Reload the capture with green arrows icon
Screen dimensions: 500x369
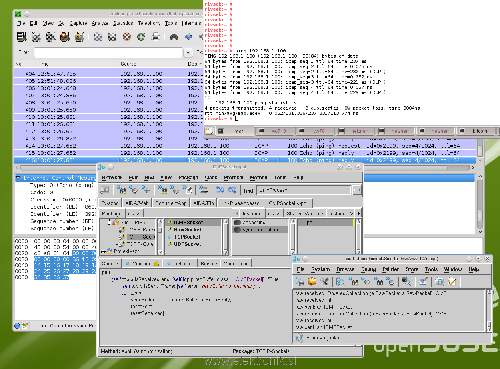click(x=141, y=37)
